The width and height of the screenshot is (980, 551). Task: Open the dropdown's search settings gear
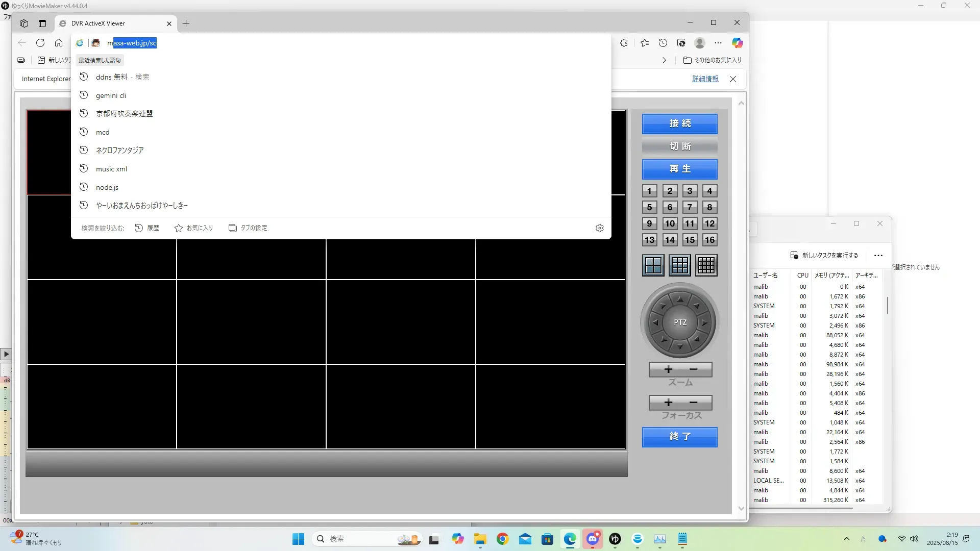click(x=600, y=228)
